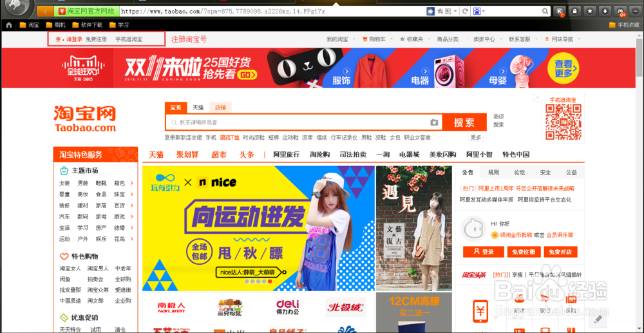Viewport: 644px width, 333px height.
Task: Click the 手机逛淘宝 link in top bar
Action: point(129,39)
